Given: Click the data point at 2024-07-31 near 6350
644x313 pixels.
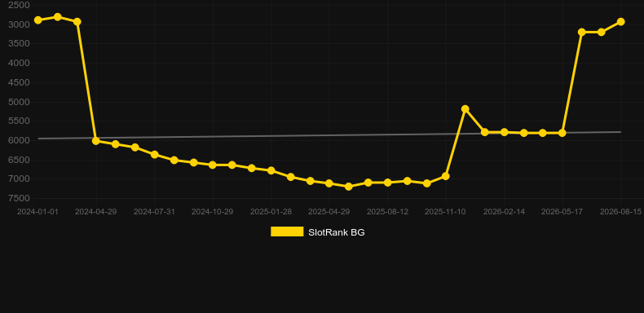Looking at the screenshot, I should pyautogui.click(x=154, y=154).
